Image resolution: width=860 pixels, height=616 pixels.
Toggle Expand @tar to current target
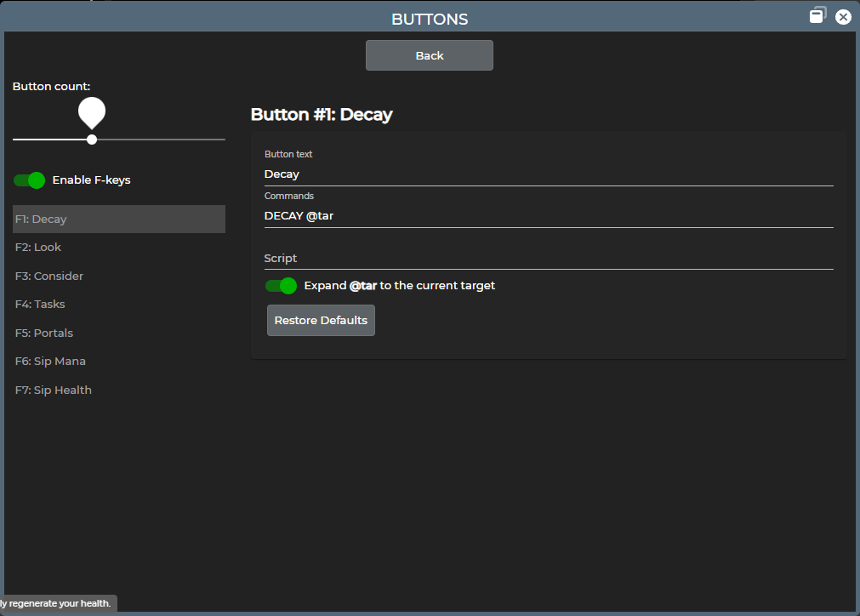[282, 286]
